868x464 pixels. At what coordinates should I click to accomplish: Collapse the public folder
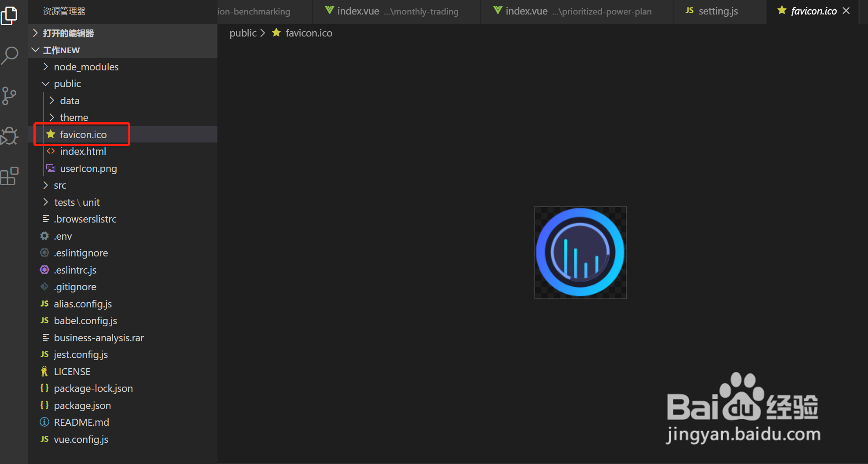[122, 84]
